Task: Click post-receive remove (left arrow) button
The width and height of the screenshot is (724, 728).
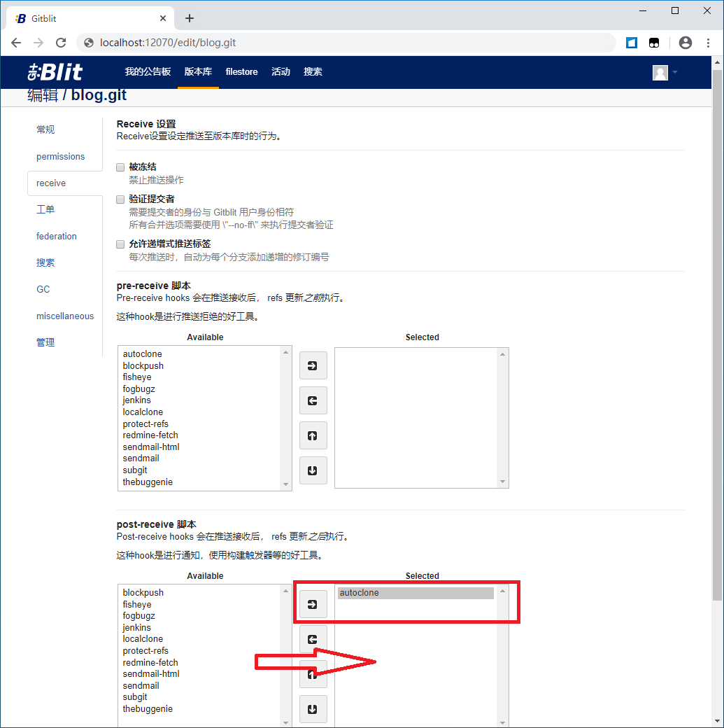Action: click(x=313, y=639)
